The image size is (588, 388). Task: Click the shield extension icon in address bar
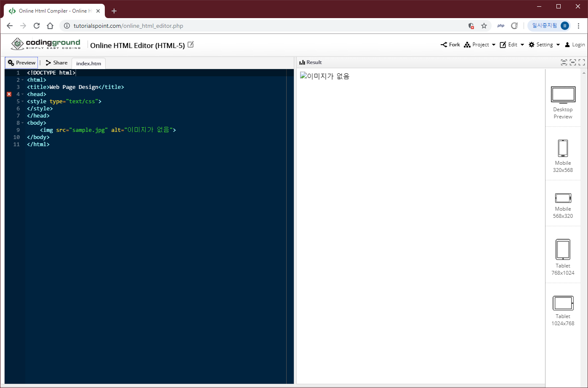[471, 26]
